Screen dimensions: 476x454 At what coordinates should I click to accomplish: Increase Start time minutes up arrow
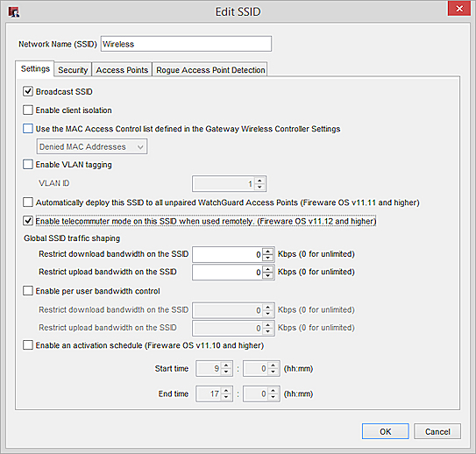(x=274, y=365)
